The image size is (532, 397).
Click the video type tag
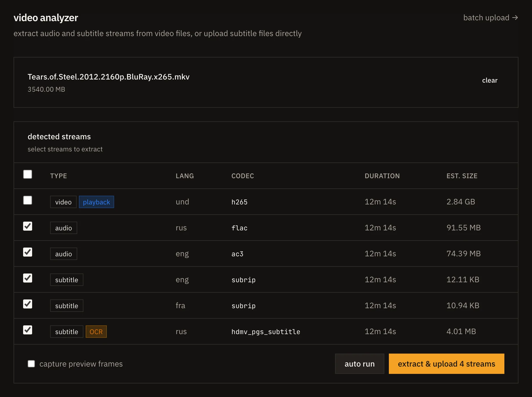pyautogui.click(x=63, y=202)
